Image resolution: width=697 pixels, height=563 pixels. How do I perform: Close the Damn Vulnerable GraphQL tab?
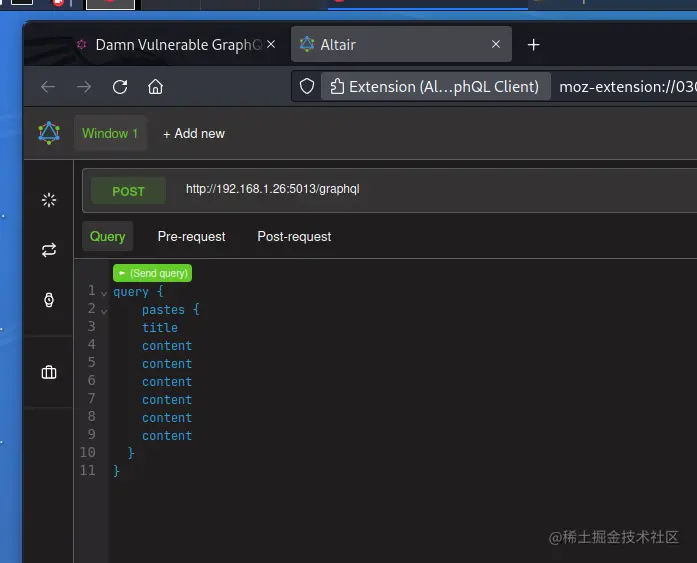(271, 44)
